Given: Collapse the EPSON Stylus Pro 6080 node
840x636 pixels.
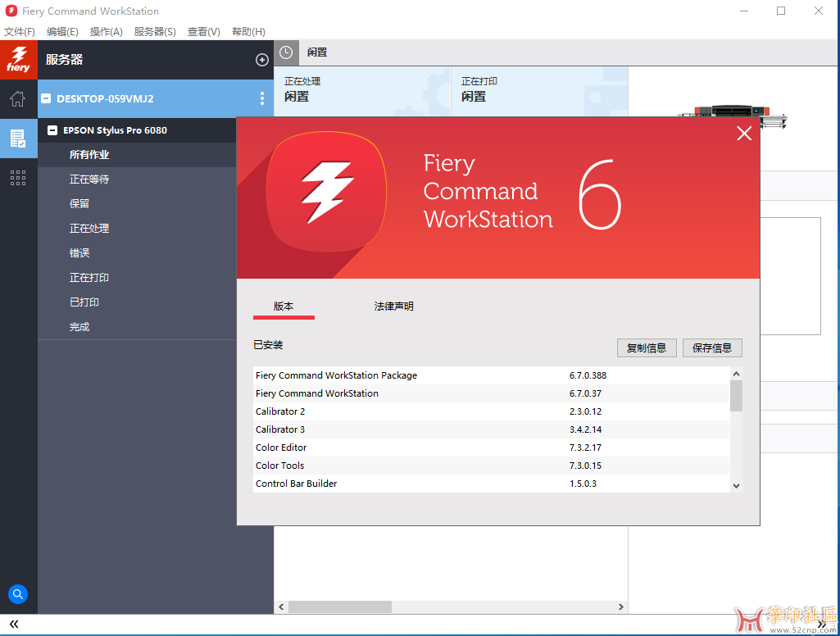Looking at the screenshot, I should (x=52, y=130).
